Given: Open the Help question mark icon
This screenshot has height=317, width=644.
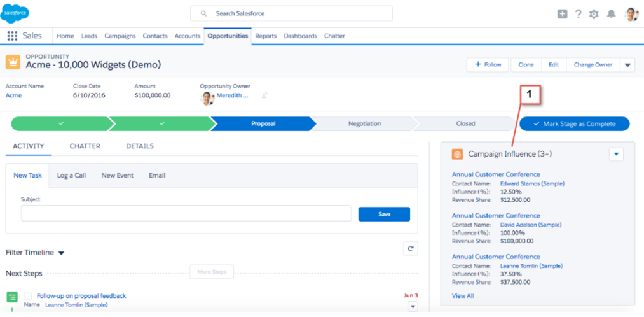Looking at the screenshot, I should (x=579, y=14).
